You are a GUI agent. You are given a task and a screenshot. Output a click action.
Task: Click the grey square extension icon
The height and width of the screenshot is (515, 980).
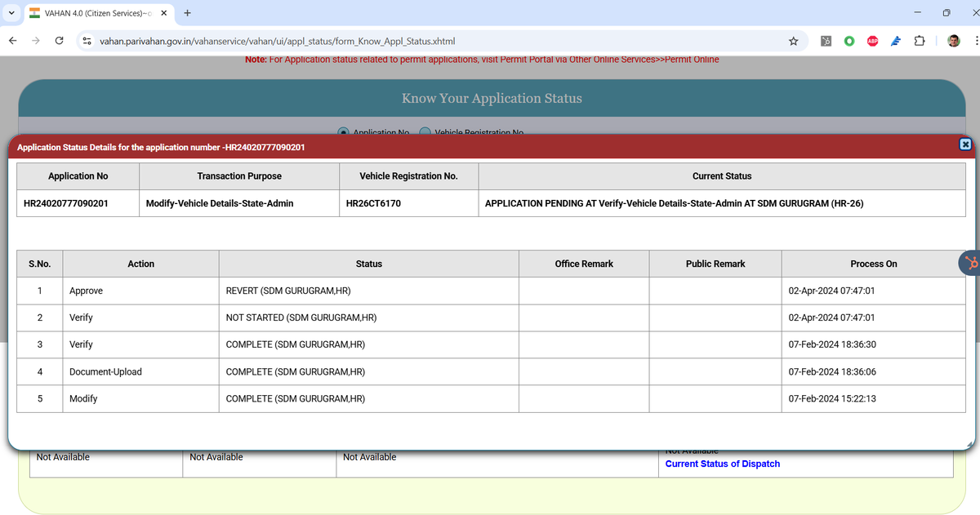click(x=826, y=41)
